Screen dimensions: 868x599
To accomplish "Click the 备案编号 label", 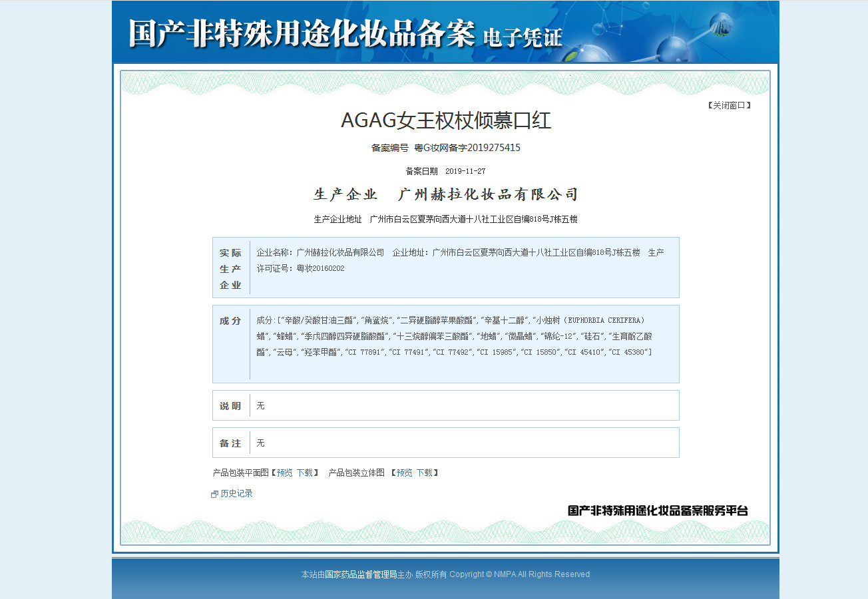I will click(x=390, y=148).
